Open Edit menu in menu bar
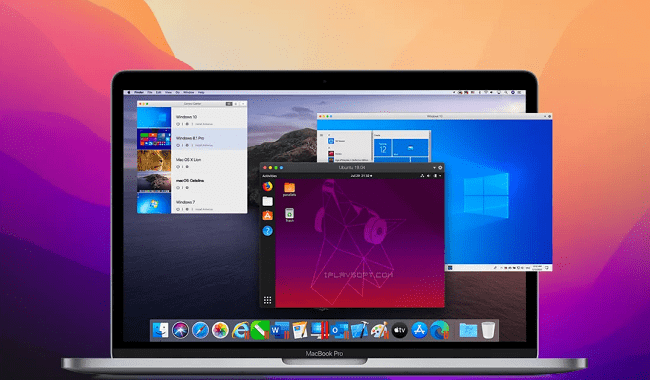 [x=158, y=92]
